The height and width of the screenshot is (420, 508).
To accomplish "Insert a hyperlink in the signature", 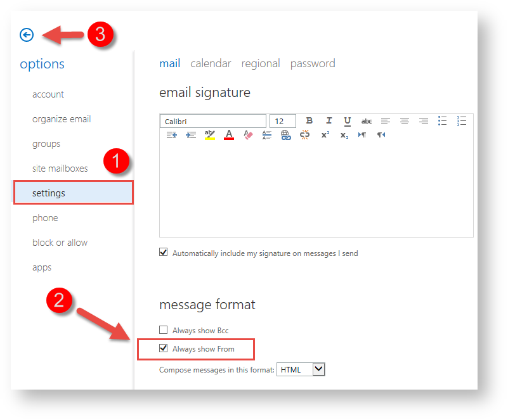I will coord(285,135).
